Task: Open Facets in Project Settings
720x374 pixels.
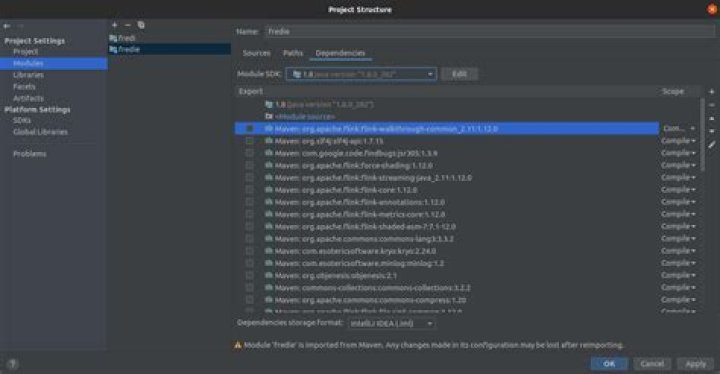Action: tap(24, 86)
